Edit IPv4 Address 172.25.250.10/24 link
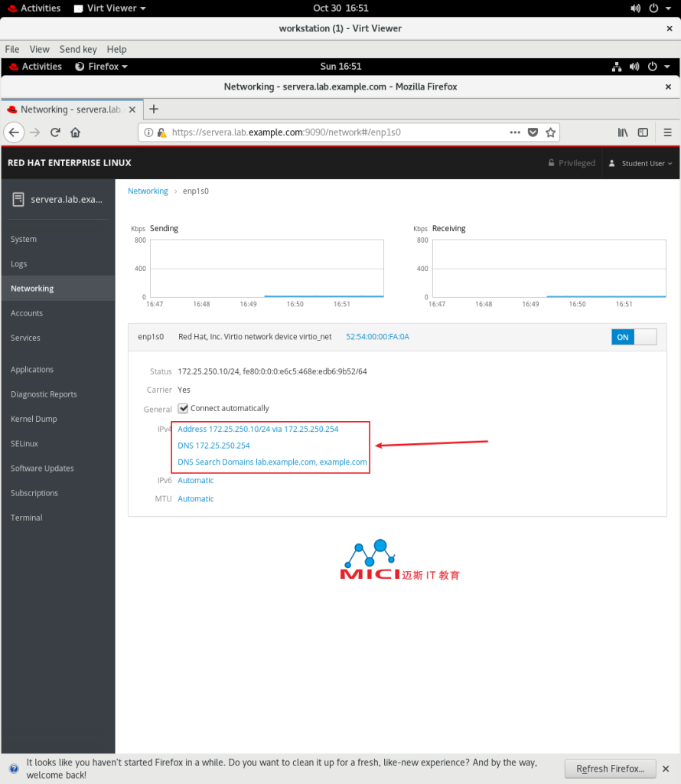Viewport: 681px width, 784px height. point(258,429)
